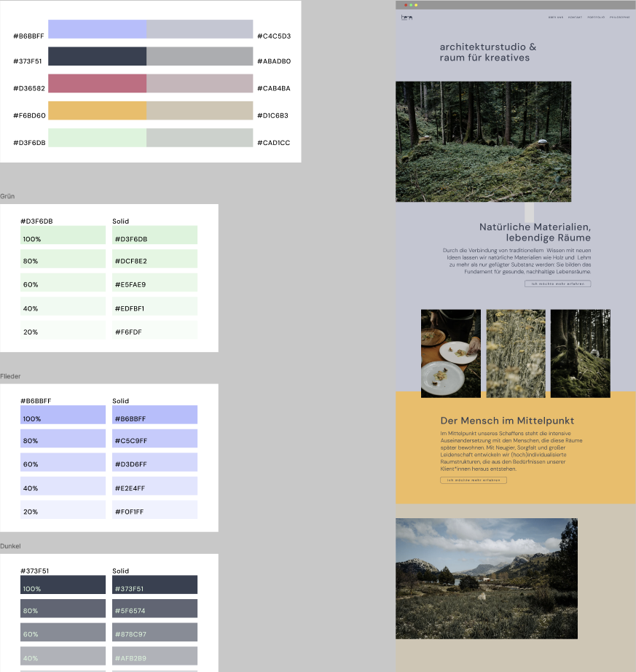
Task: Click the mountain landscape photo
Action: pos(487,579)
